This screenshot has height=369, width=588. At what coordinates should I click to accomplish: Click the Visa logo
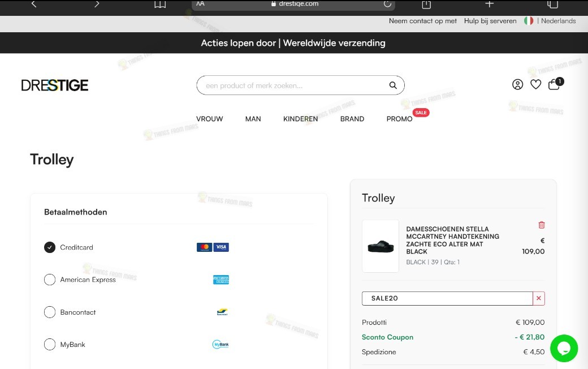coord(221,247)
